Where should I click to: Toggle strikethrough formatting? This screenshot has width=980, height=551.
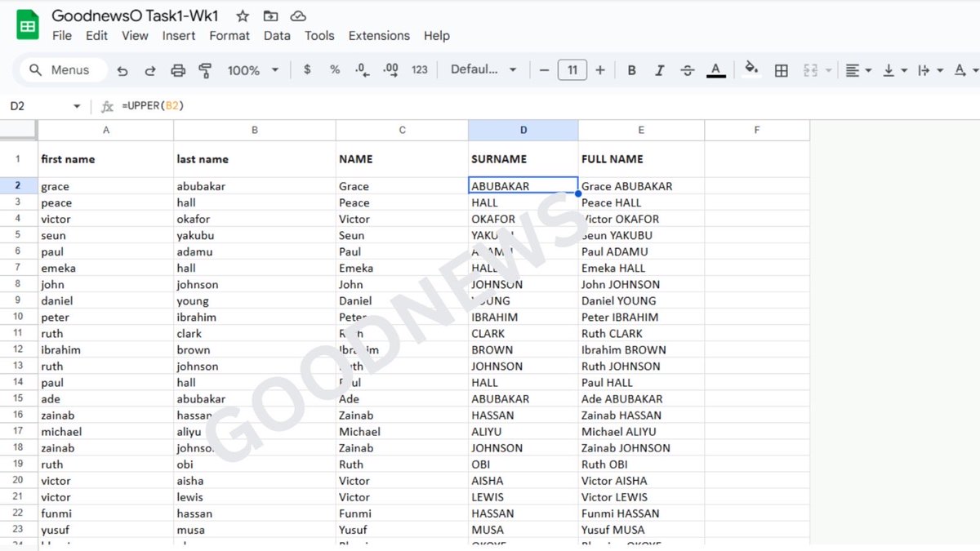point(688,70)
